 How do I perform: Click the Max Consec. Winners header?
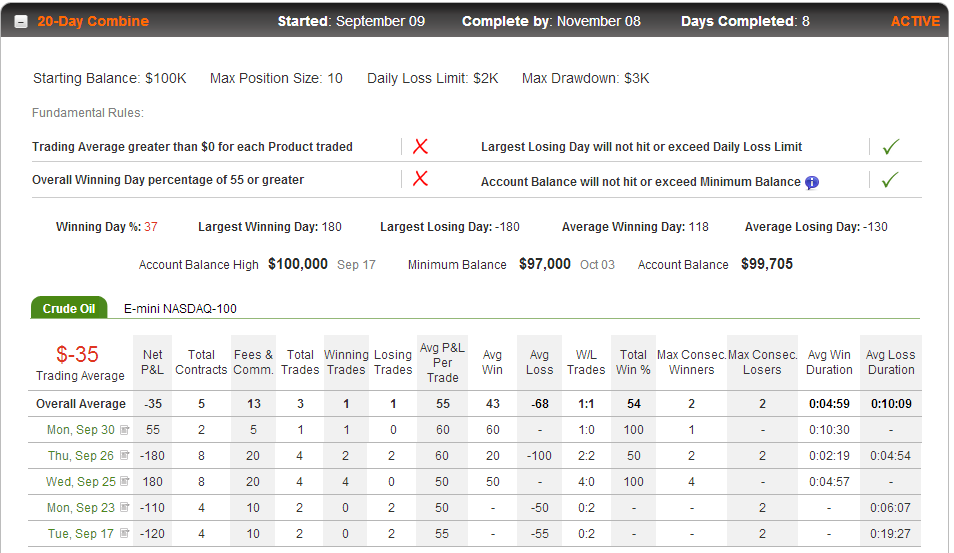[x=691, y=362]
